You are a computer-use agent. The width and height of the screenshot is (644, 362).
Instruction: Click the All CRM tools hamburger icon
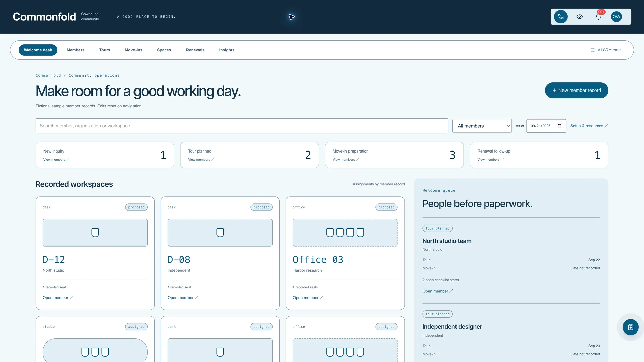[592, 50]
